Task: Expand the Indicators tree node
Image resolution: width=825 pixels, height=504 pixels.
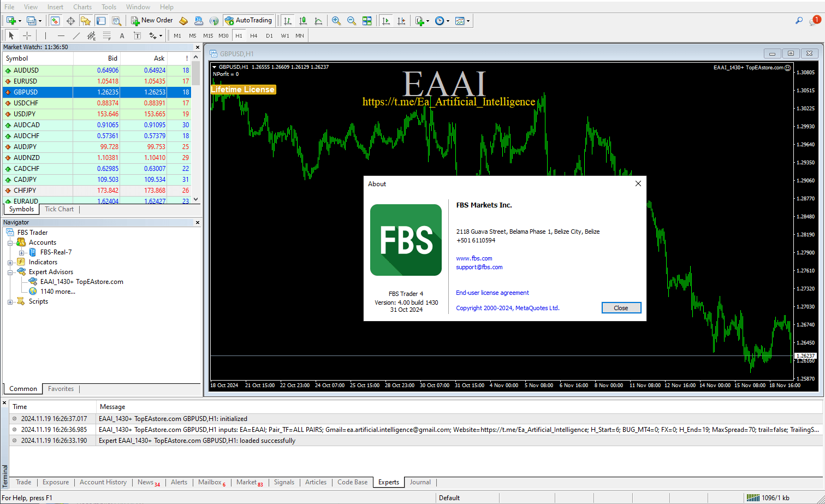Action: [10, 262]
